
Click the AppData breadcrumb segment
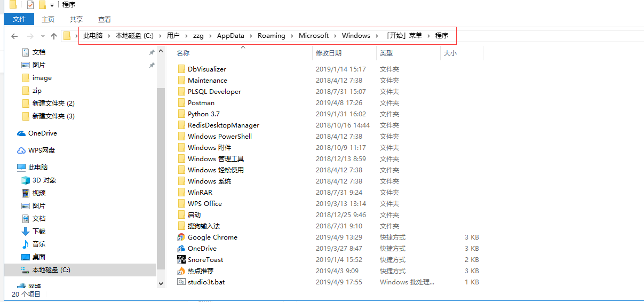[x=230, y=36]
